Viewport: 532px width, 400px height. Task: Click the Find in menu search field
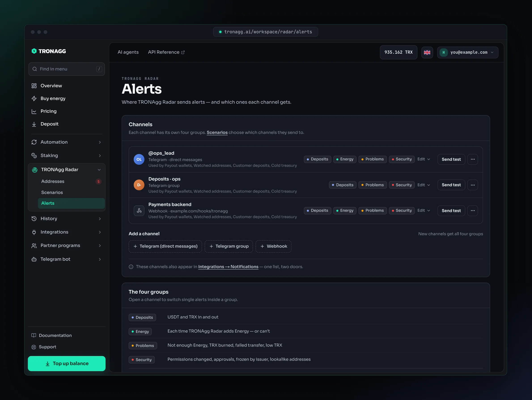[67, 69]
